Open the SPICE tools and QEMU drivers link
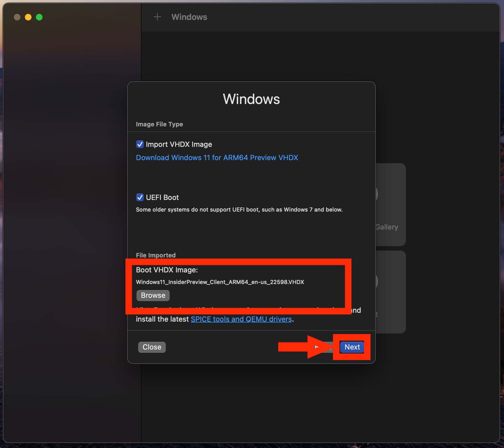 [241, 319]
